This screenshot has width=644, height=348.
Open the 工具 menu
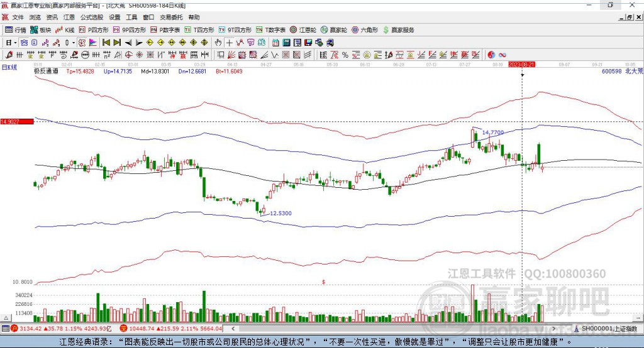click(x=131, y=17)
